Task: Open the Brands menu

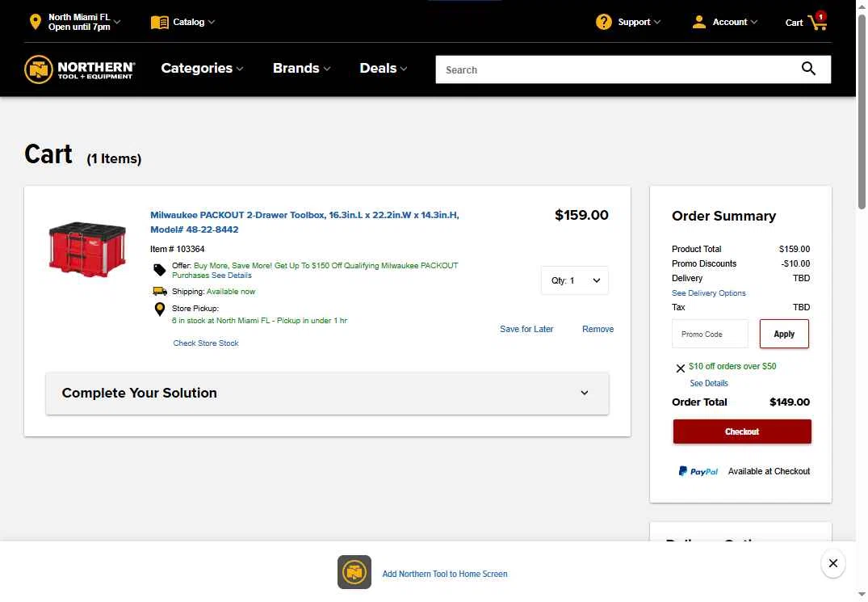Action: pyautogui.click(x=302, y=68)
